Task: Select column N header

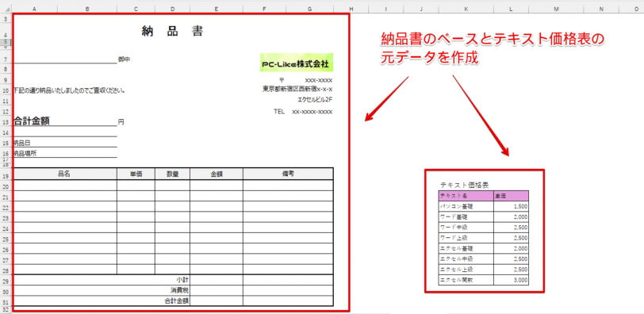Action: point(601,9)
